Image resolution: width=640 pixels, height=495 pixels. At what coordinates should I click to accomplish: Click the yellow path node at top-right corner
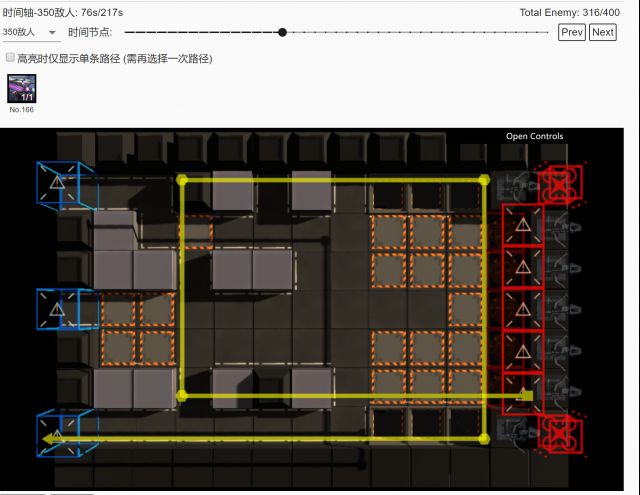[484, 180]
